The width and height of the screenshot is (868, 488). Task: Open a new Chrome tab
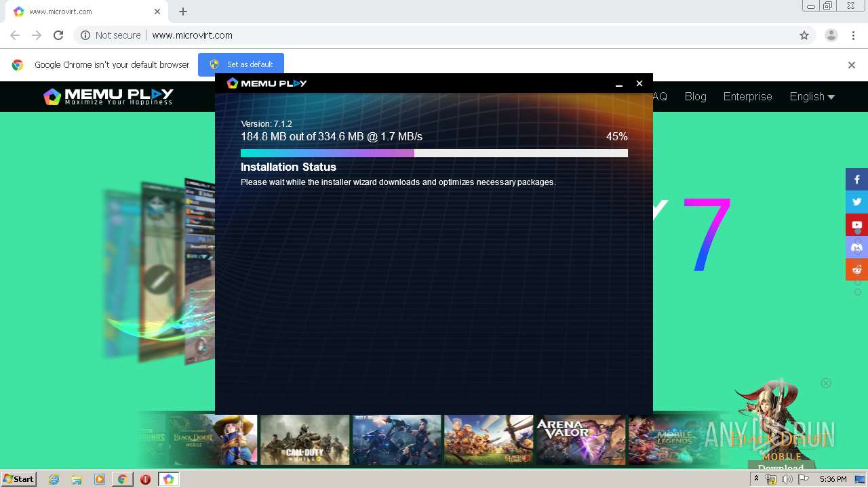coord(183,12)
